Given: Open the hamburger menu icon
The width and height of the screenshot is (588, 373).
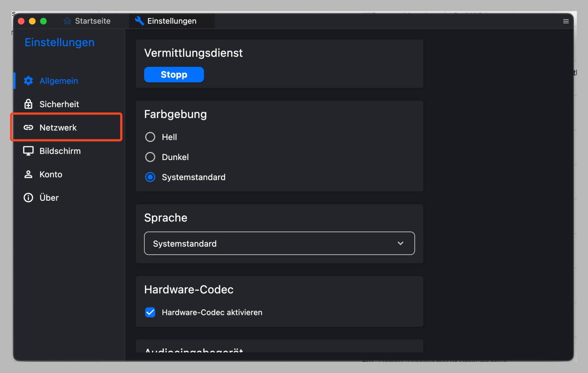Looking at the screenshot, I should pos(566,21).
